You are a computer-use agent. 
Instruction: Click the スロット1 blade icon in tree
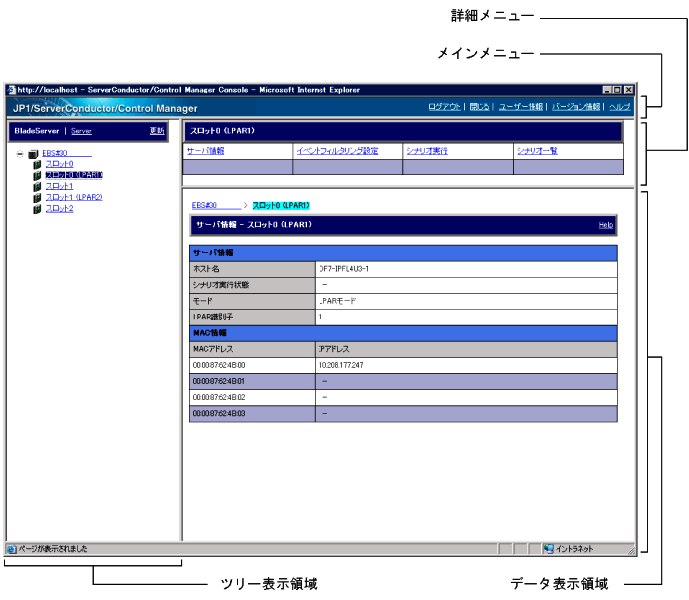(x=37, y=186)
